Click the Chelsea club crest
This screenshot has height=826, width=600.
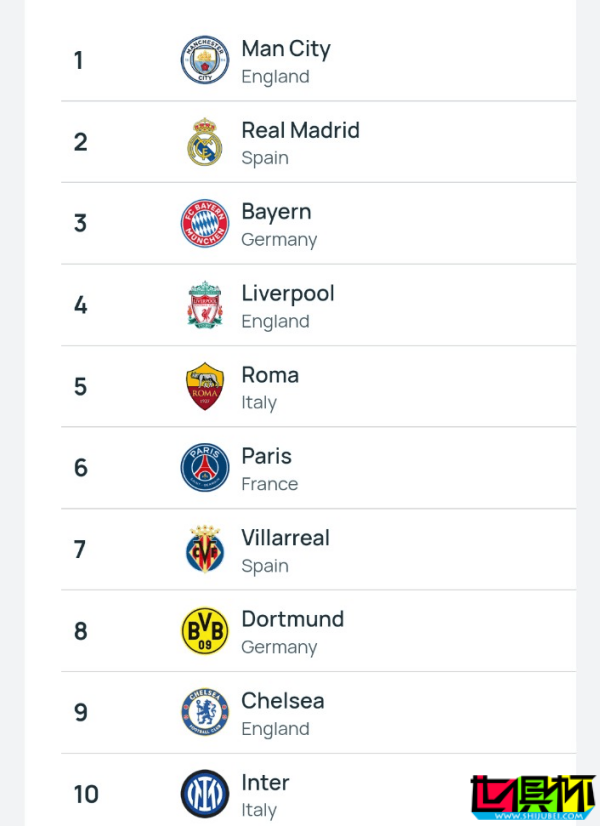205,713
